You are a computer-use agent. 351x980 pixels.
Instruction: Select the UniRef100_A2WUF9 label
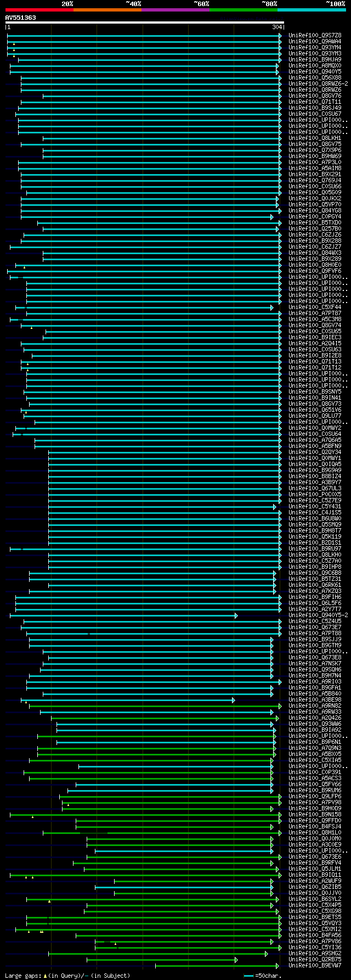(315, 881)
